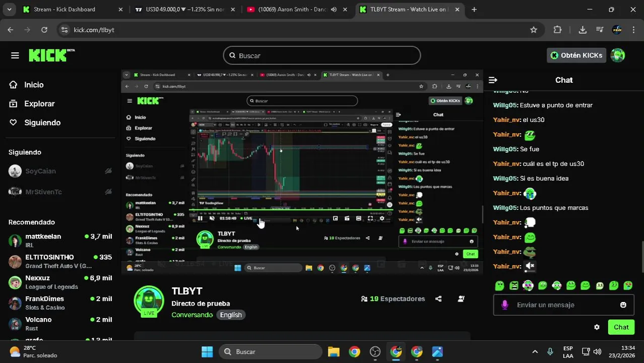
Task: Click the taskbar microphone tray icon
Action: pos(550,351)
